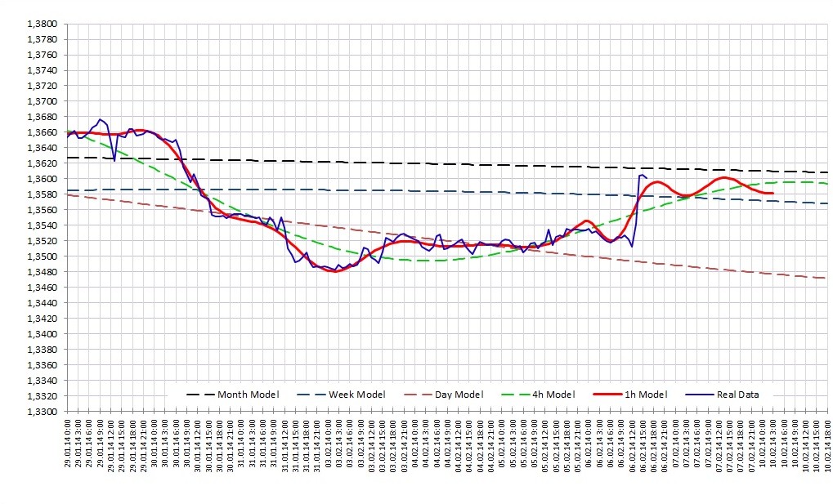This screenshot has height=504, width=833.
Task: Select the 03.02.14 12:00 date label
Action: click(371, 445)
